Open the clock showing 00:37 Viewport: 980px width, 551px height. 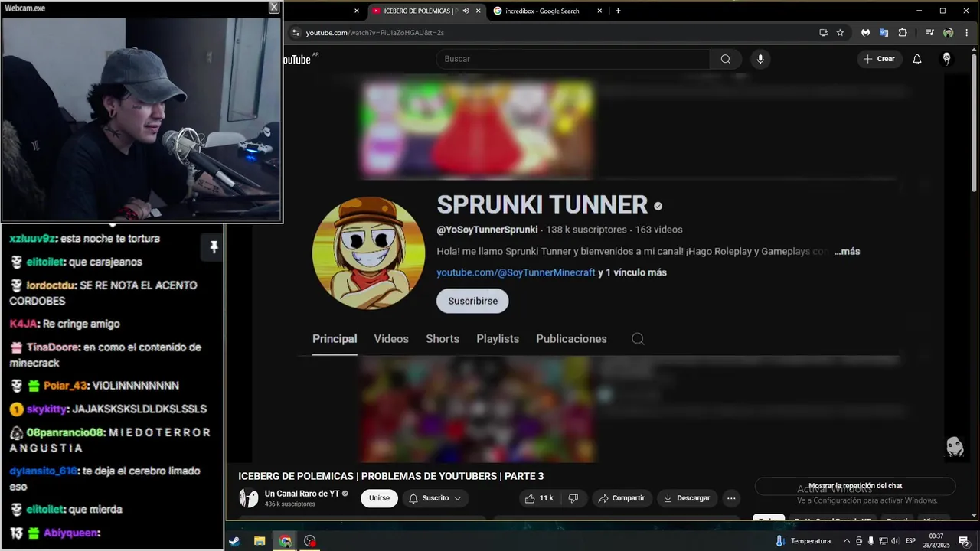tap(936, 541)
